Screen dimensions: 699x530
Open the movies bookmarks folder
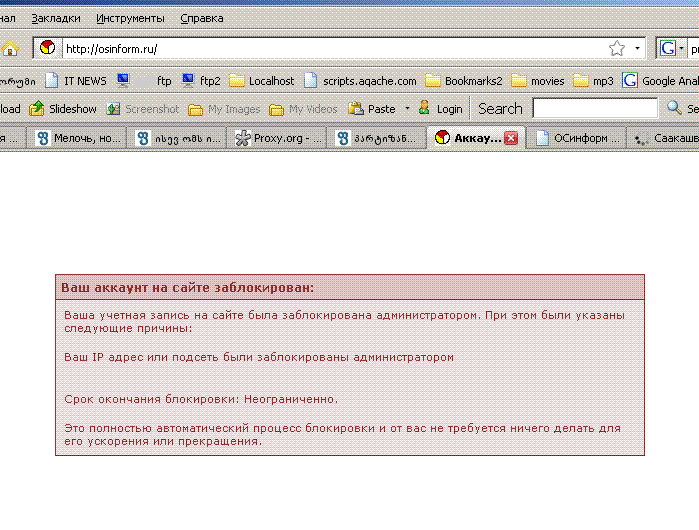pos(538,81)
